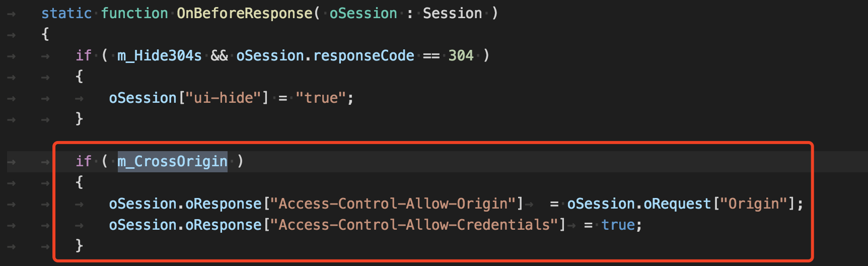This screenshot has width=868, height=266.
Task: Click the && operator in the condition
Action: (219, 55)
